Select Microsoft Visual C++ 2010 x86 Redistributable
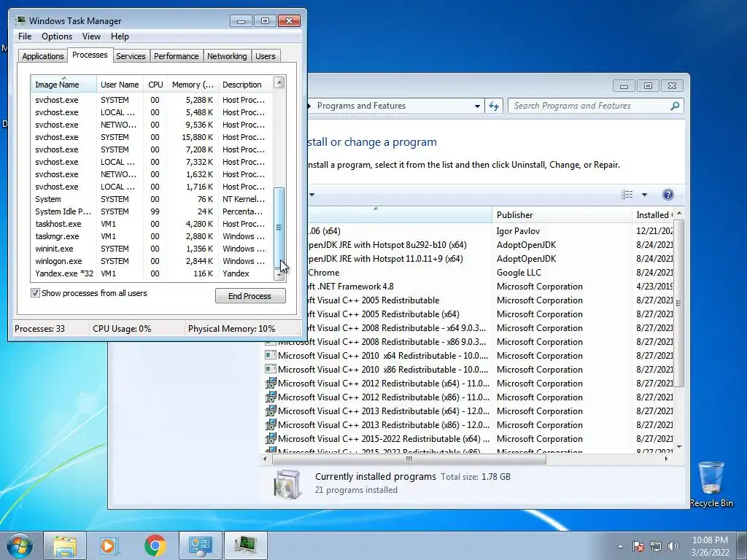The height and width of the screenshot is (560, 747). [x=468, y=370]
